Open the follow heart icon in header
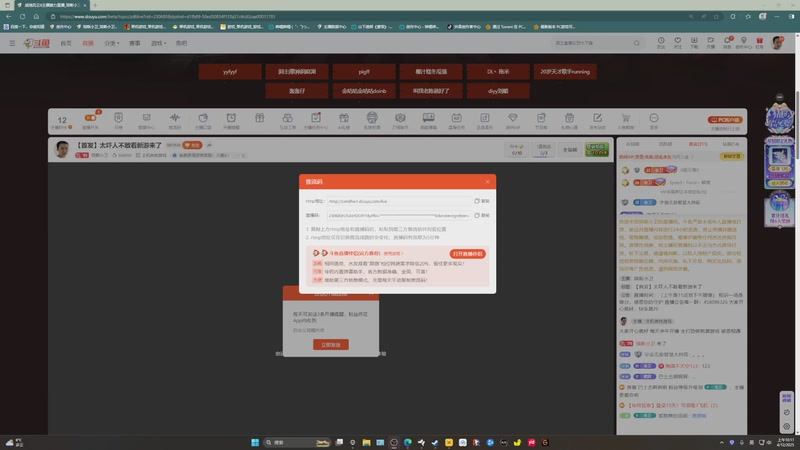 coord(678,42)
